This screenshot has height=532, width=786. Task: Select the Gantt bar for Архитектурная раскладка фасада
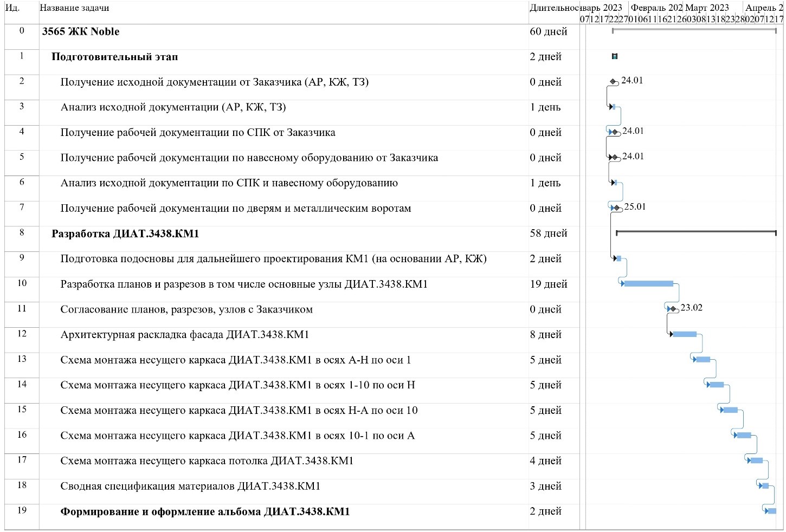coord(685,334)
